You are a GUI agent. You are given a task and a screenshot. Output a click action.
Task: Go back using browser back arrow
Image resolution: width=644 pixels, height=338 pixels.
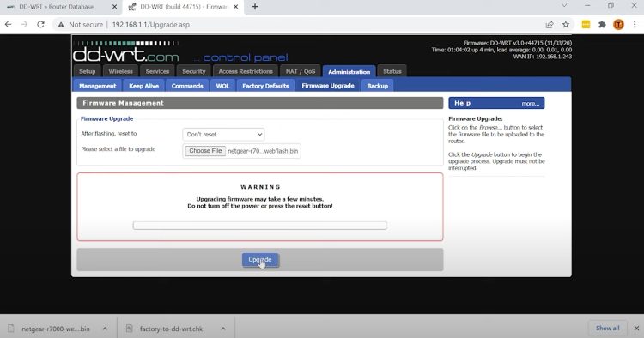pos(9,25)
